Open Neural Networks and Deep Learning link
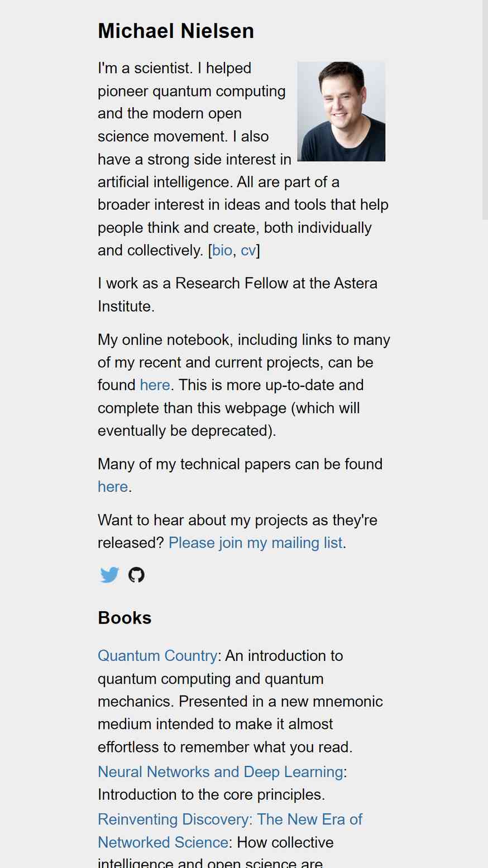Image resolution: width=488 pixels, height=868 pixels. click(x=221, y=771)
